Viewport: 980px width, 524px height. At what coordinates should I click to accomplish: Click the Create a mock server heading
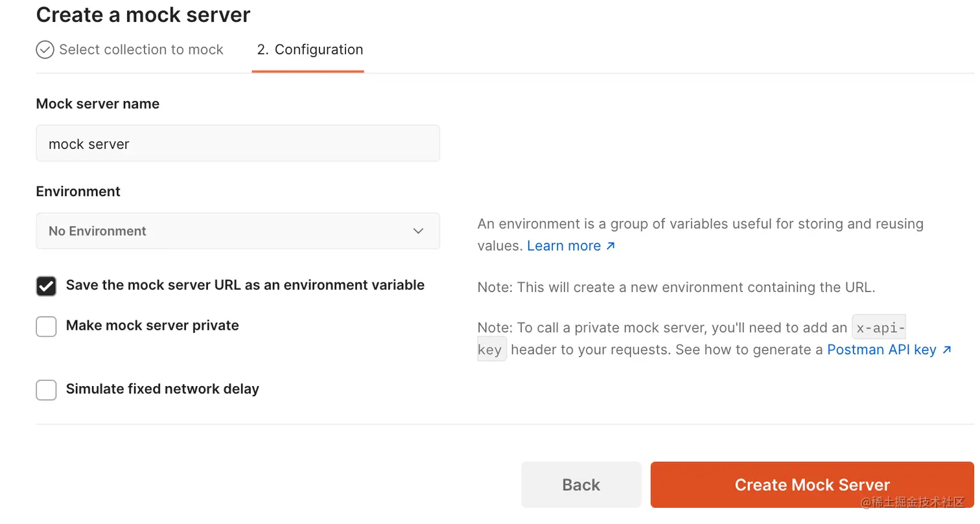click(143, 15)
